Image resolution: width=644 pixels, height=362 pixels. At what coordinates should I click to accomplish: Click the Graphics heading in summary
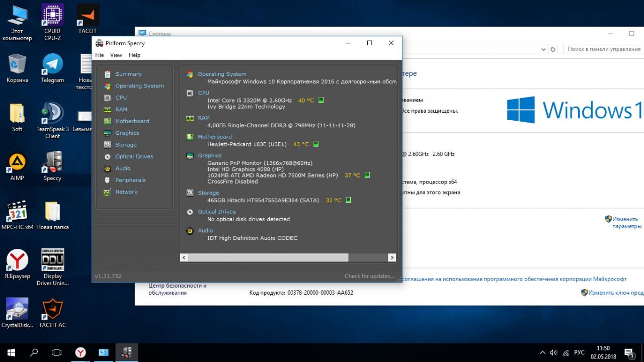pos(209,155)
